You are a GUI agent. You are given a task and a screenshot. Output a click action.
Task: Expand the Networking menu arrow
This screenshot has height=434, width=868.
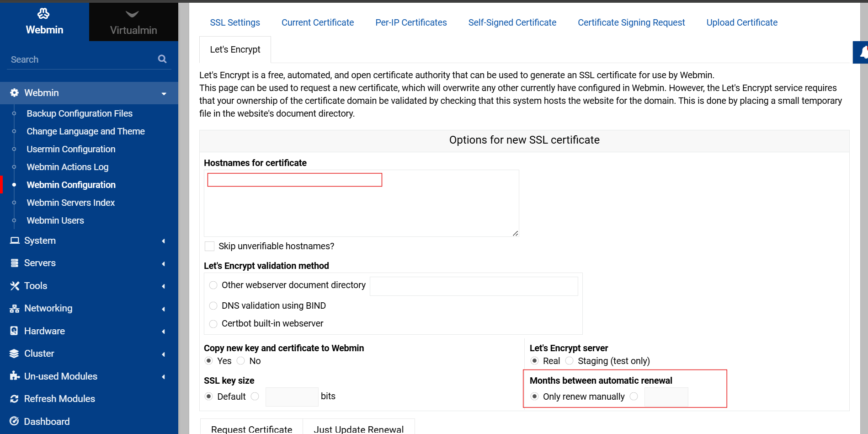[163, 309]
